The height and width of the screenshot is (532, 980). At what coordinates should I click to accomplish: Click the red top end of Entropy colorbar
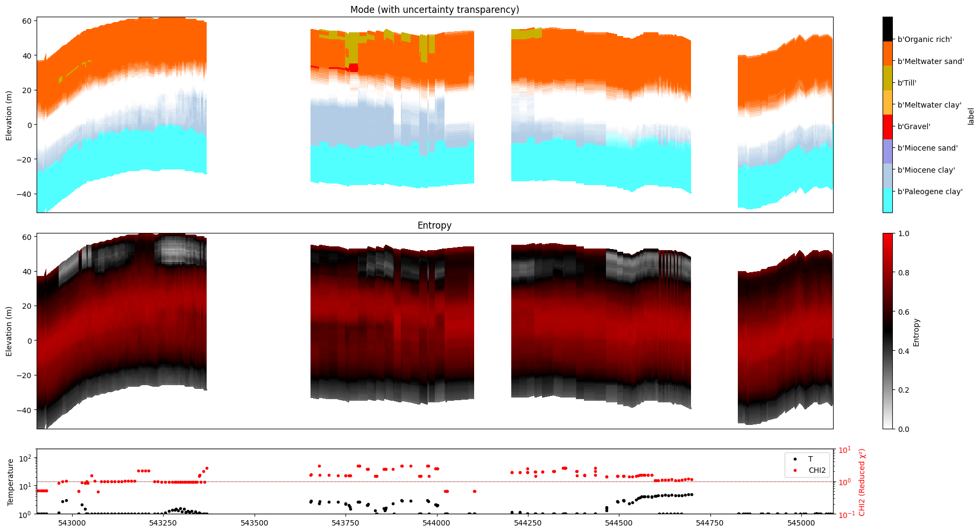point(887,236)
